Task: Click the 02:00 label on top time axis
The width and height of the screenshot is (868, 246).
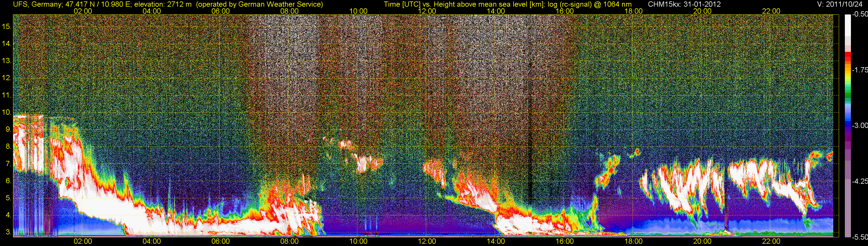Action: 83,11
